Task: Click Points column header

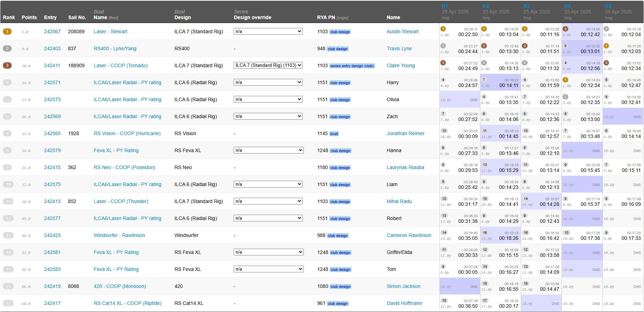Action: (x=29, y=17)
